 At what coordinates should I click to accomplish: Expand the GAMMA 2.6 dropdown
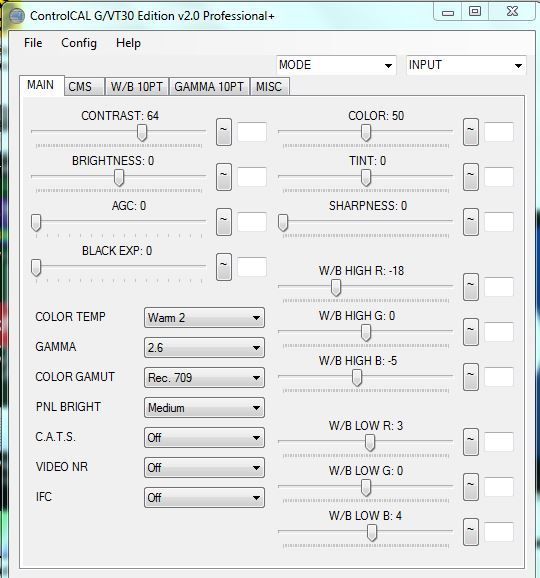204,348
